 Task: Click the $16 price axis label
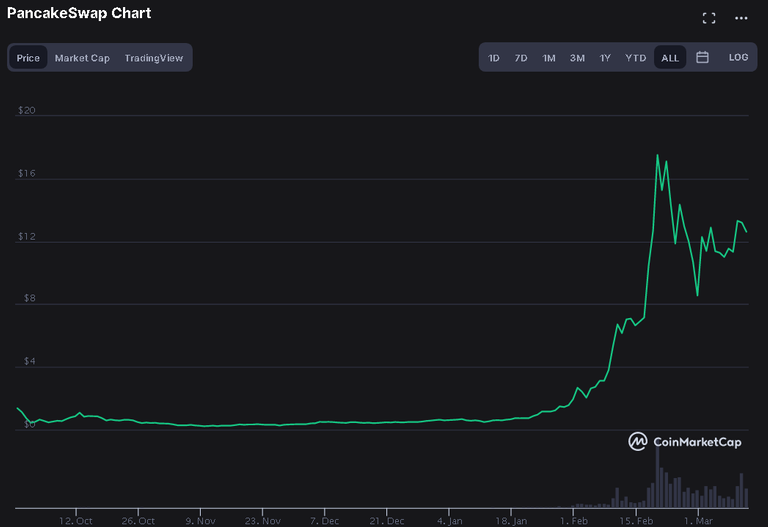click(x=26, y=173)
